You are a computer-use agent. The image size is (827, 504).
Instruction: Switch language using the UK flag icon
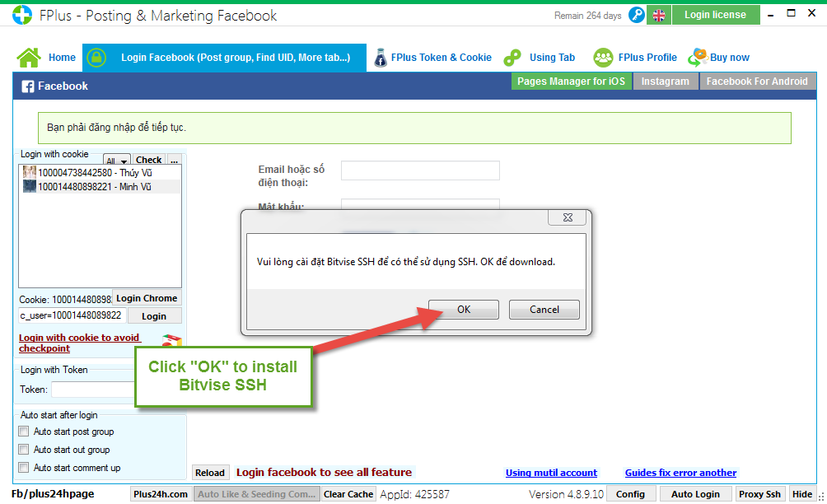coord(659,16)
